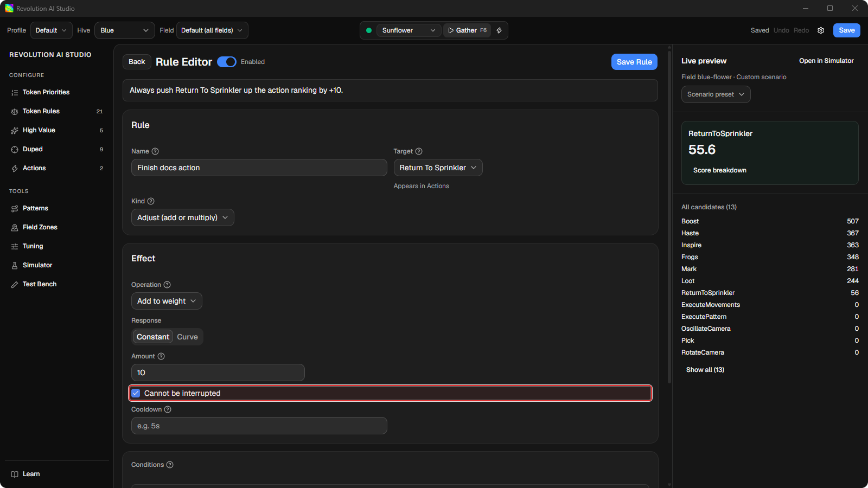Click the Cooldown input field
The width and height of the screenshot is (868, 488).
(x=259, y=426)
